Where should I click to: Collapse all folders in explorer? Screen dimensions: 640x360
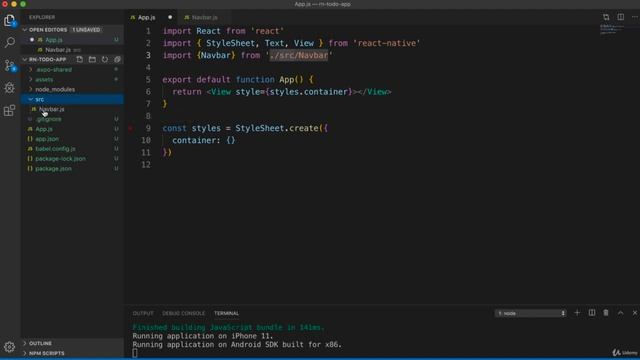click(x=117, y=60)
